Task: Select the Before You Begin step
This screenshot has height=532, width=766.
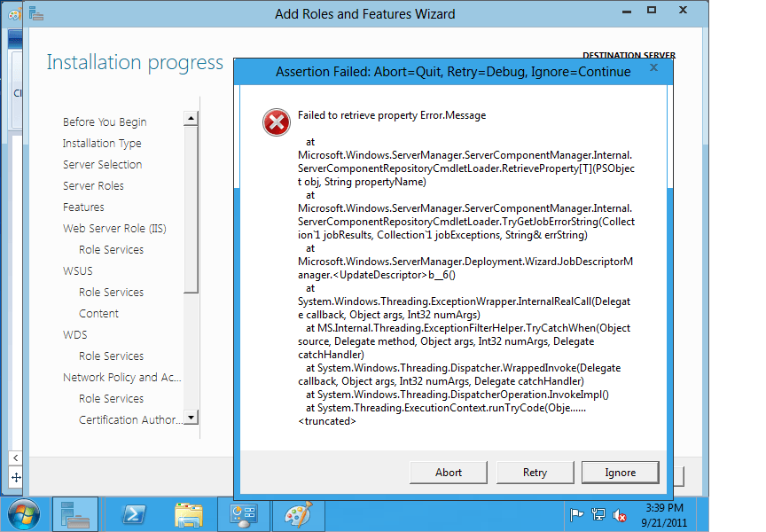Action: 105,122
